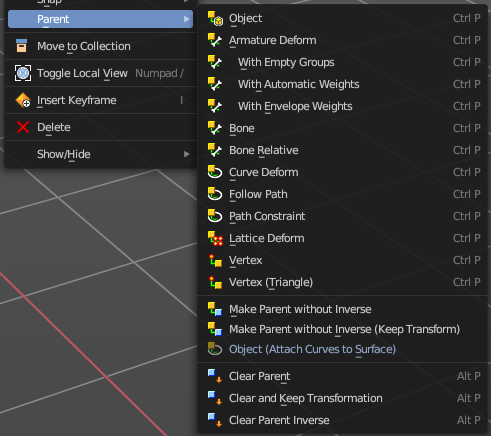This screenshot has height=436, width=491.
Task: Click the Clear and Keep Transformation icon
Action: click(215, 398)
